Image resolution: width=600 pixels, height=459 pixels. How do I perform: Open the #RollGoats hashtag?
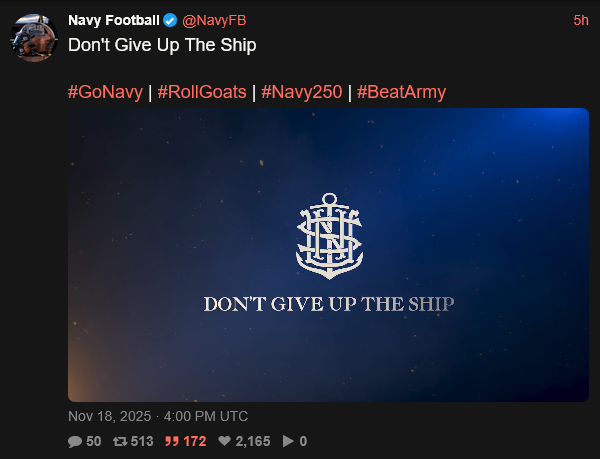pyautogui.click(x=202, y=92)
